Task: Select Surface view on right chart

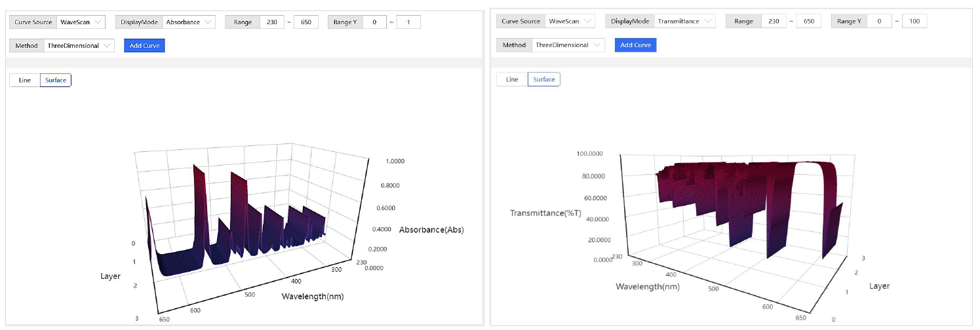Action: (544, 79)
